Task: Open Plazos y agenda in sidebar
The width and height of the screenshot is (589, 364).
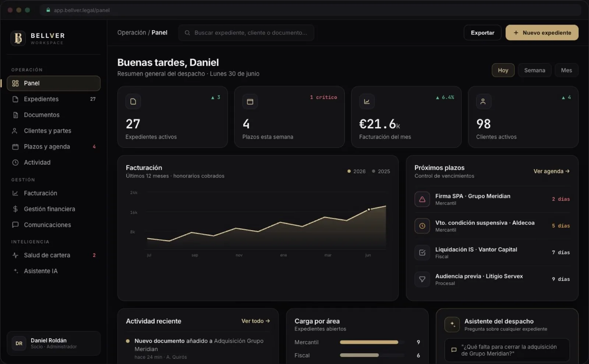Action: [x=54, y=146]
